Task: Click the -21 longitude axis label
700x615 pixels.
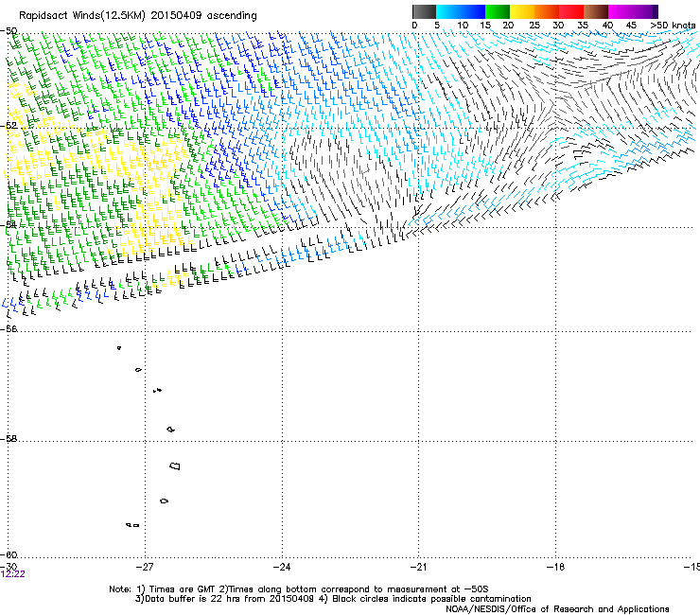Action: click(x=419, y=567)
